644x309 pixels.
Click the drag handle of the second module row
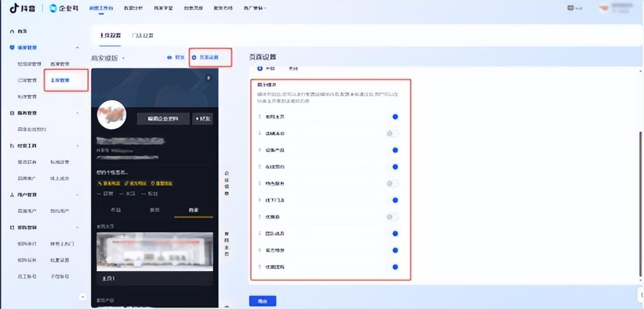(260, 134)
